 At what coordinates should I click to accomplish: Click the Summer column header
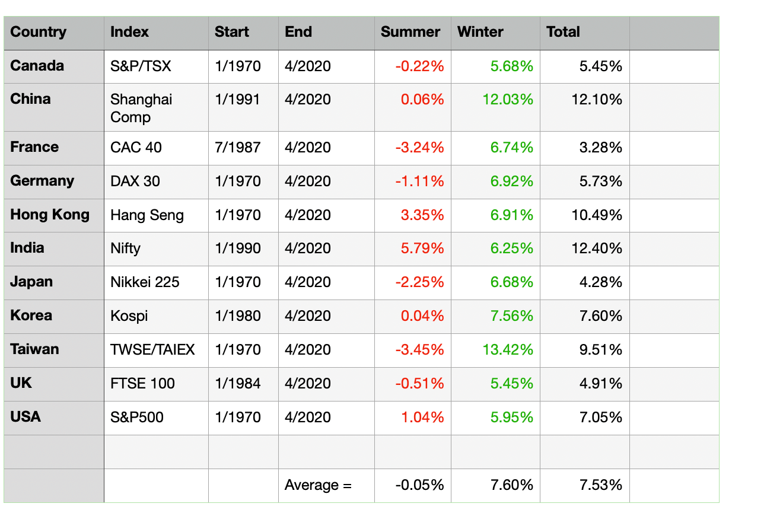[410, 32]
